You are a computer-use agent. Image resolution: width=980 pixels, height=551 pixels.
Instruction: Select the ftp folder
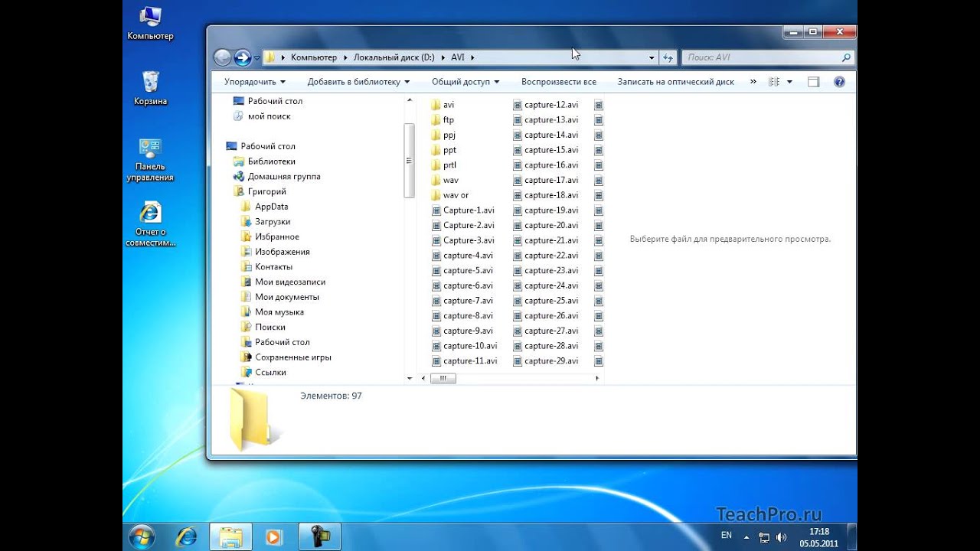coord(443,120)
